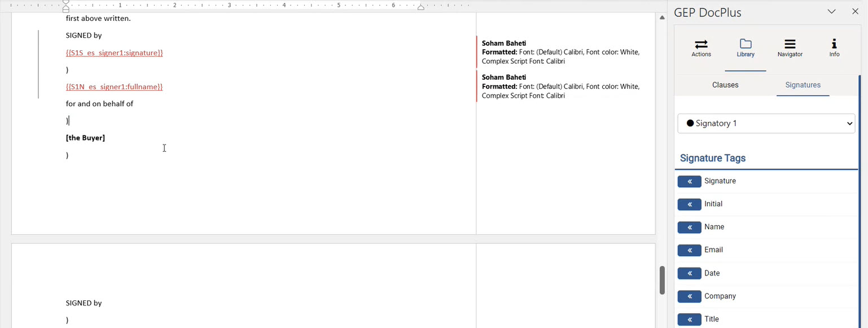Switch to the Signatures tab
Image resolution: width=868 pixels, height=328 pixels.
[803, 85]
